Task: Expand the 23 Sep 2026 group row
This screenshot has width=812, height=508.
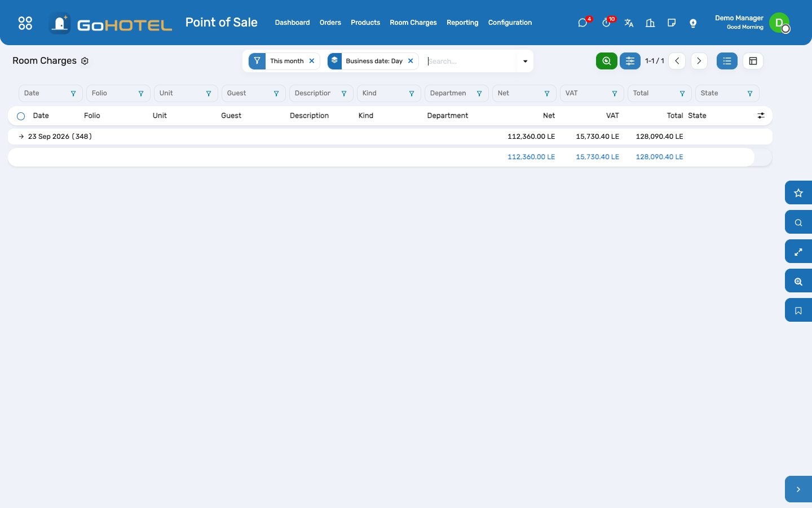Action: (55, 137)
